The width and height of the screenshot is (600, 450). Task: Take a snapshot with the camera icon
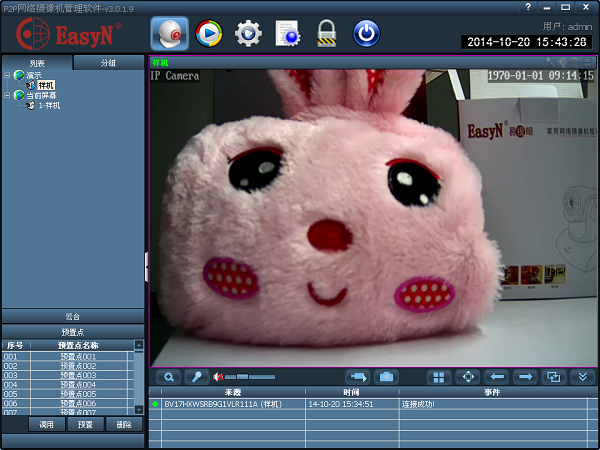(386, 377)
